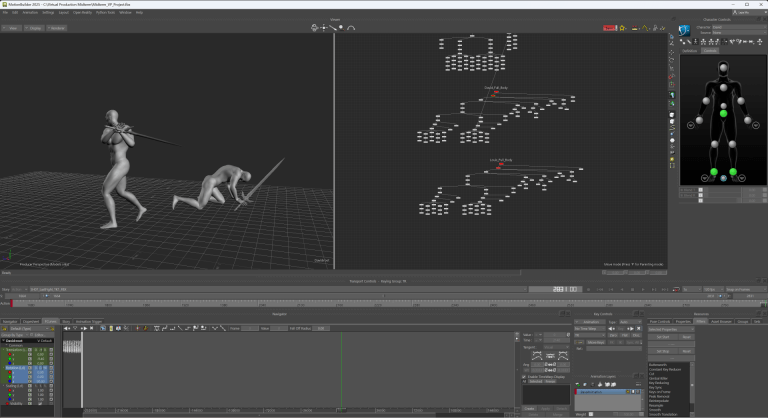This screenshot has height=418, width=768.
Task: Click the first icon in Animation Layers toolbar
Action: pyautogui.click(x=578, y=384)
